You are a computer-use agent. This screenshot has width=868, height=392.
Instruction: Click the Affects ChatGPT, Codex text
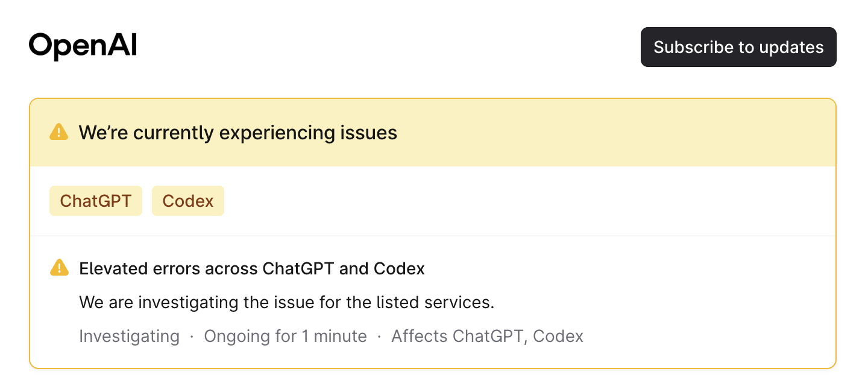(x=488, y=336)
